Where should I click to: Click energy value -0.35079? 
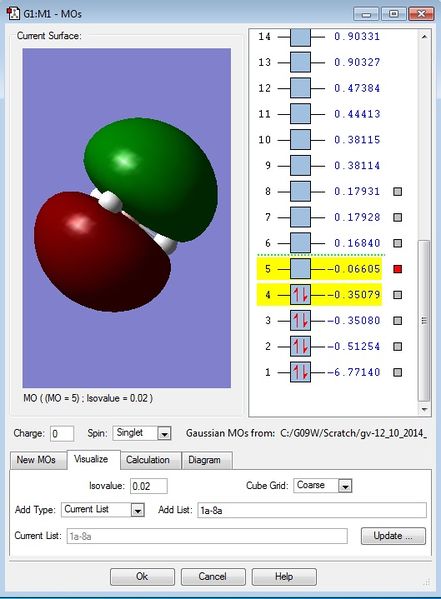(x=353, y=295)
